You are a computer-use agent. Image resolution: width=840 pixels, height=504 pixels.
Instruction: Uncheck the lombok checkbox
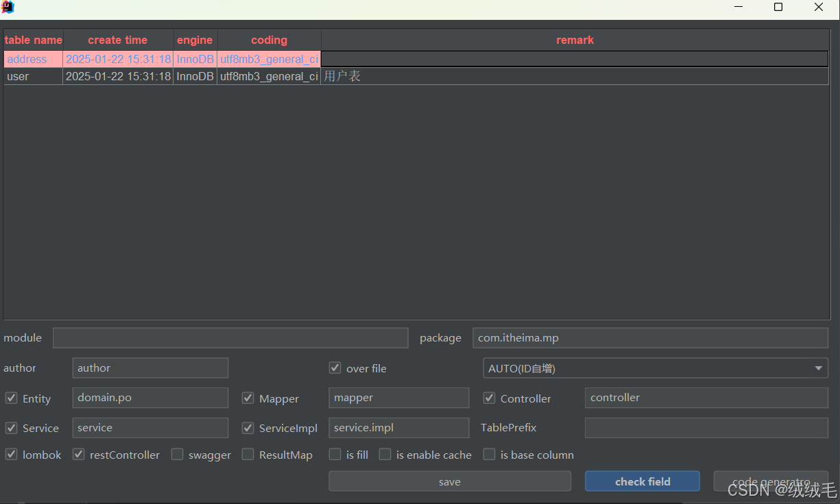(11, 455)
